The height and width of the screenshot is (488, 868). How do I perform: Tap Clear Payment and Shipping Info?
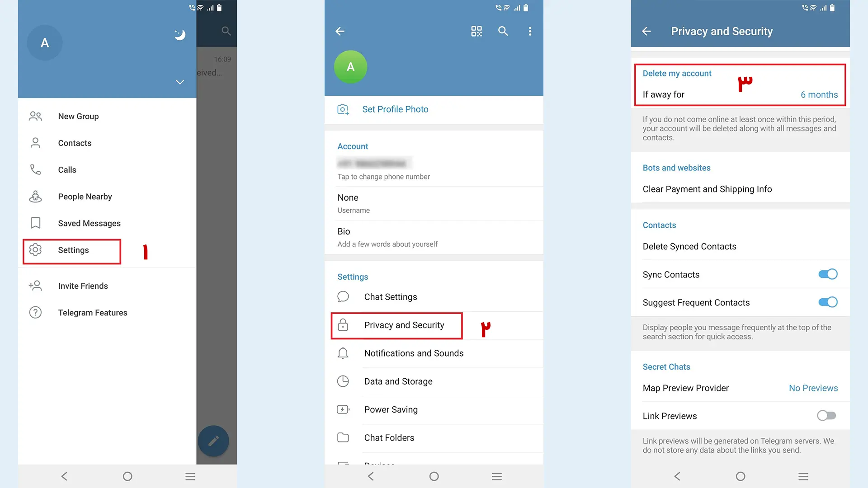pyautogui.click(x=707, y=189)
